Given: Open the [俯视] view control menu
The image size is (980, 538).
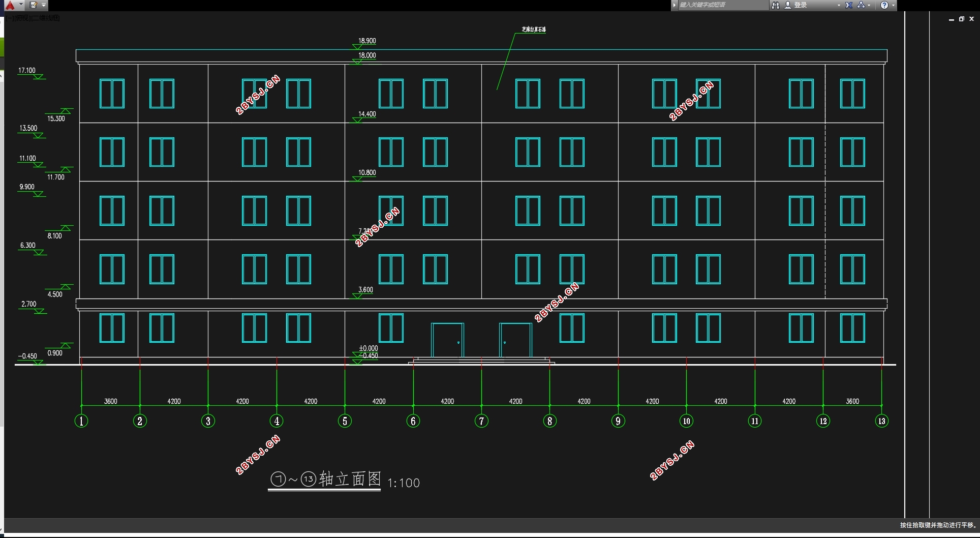Looking at the screenshot, I should pos(23,18).
